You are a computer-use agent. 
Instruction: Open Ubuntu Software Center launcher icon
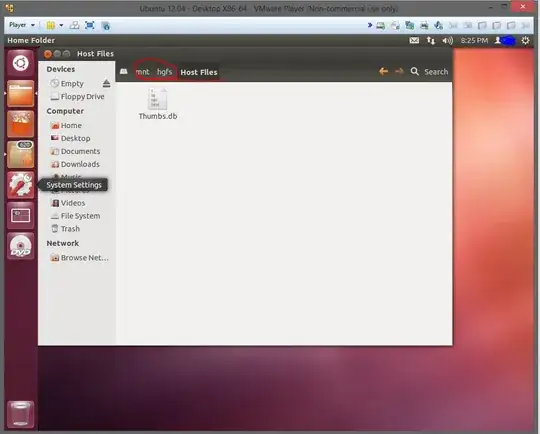[20, 124]
